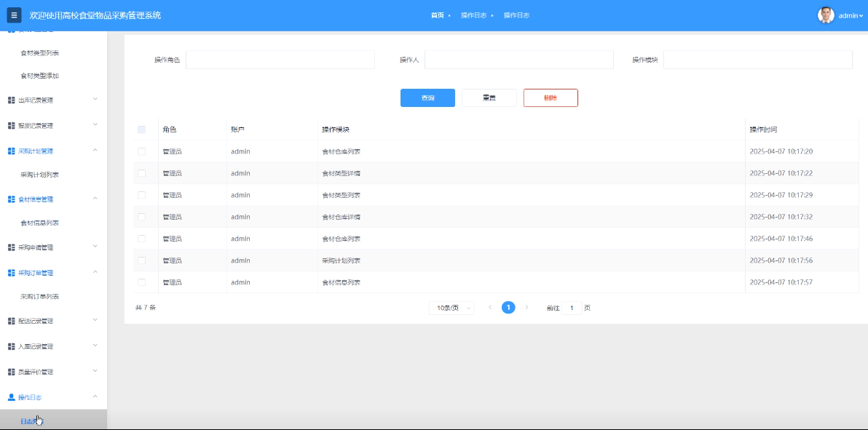Check the row with time 10:17:46

pos(142,239)
